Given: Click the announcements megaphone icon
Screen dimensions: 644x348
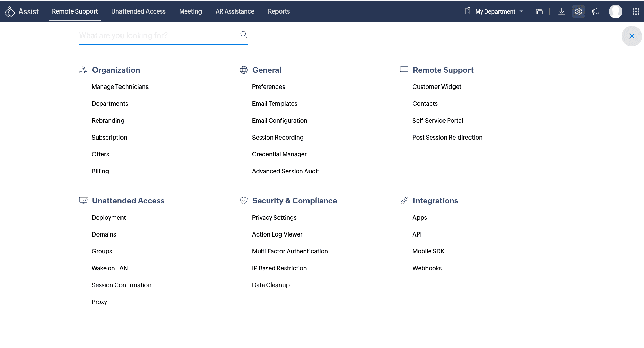Looking at the screenshot, I should click(x=595, y=11).
